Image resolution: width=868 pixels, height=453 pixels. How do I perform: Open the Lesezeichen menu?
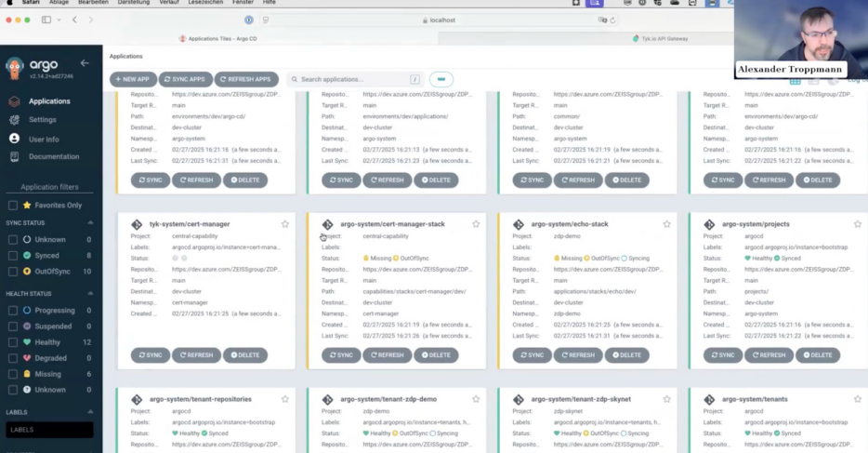click(x=205, y=2)
